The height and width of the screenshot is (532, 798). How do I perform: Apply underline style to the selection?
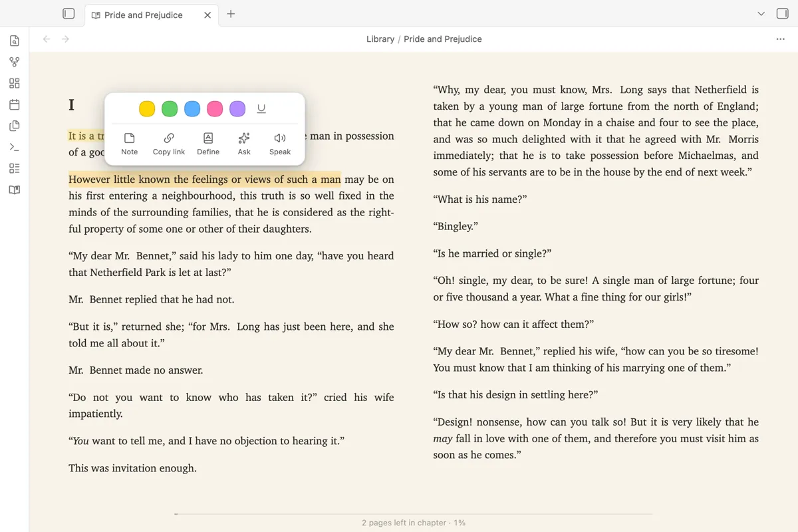261,108
